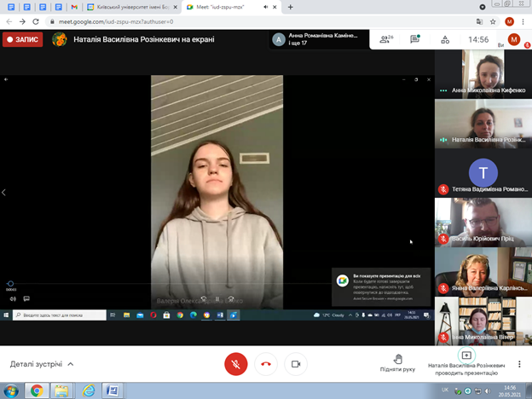Select Анна Миколаївна Кифенко video tile
This screenshot has width=532, height=399.
pos(483,74)
